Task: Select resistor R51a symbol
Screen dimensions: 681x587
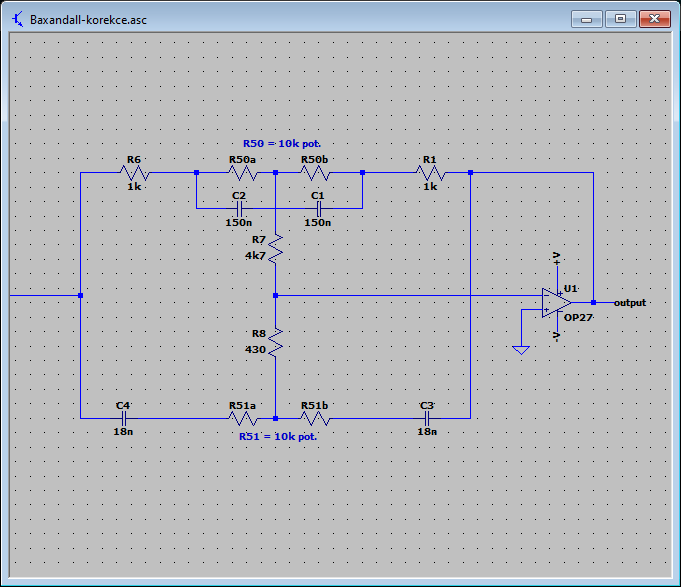Action: click(243, 419)
